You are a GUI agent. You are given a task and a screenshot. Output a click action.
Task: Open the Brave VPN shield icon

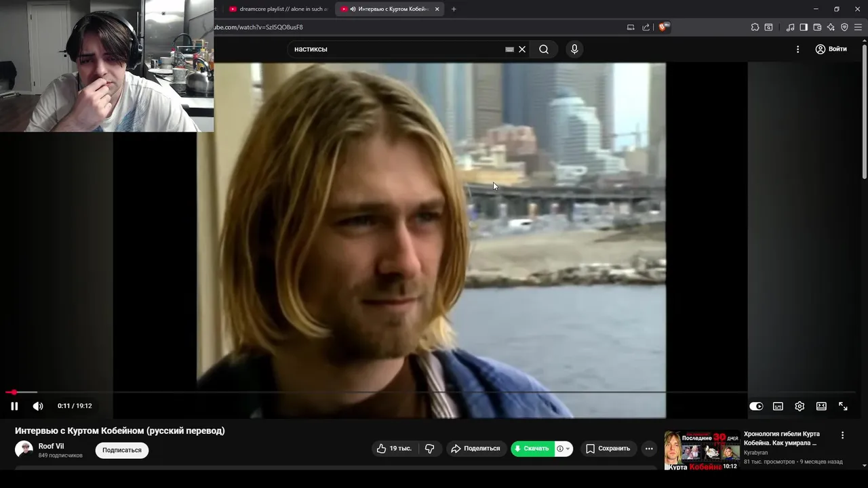844,27
